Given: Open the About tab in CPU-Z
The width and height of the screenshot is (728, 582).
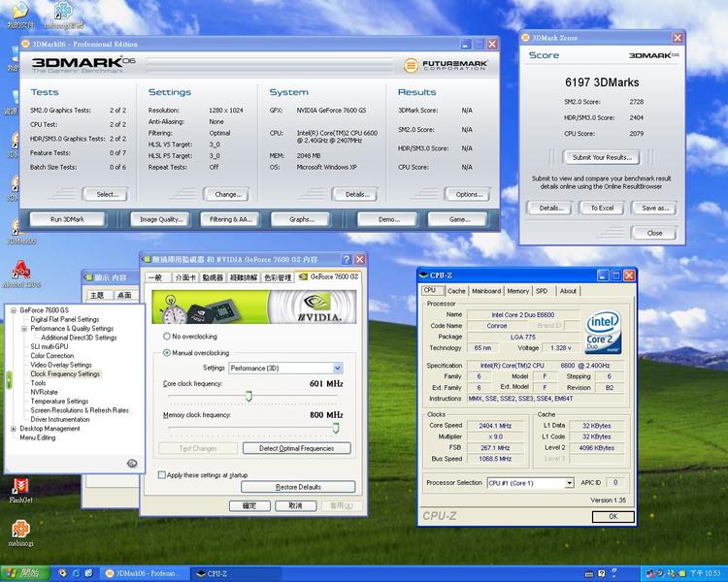Looking at the screenshot, I should click(568, 291).
